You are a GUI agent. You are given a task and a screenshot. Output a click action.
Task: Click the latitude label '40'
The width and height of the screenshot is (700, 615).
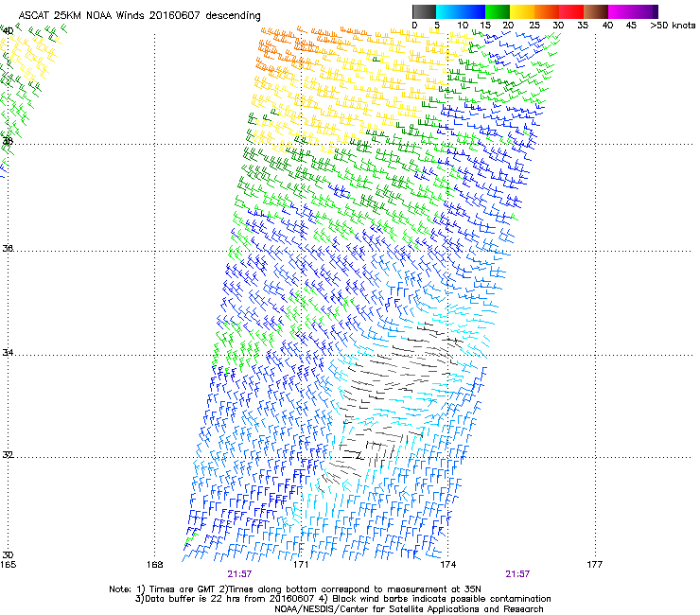(8, 31)
